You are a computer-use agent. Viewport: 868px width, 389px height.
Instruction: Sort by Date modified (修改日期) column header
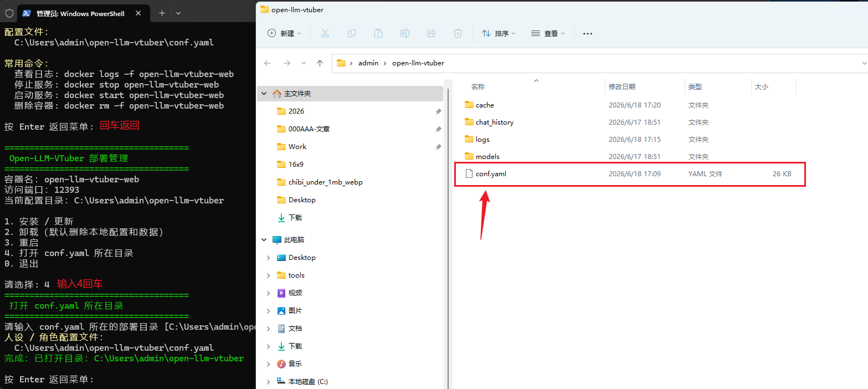coord(622,87)
